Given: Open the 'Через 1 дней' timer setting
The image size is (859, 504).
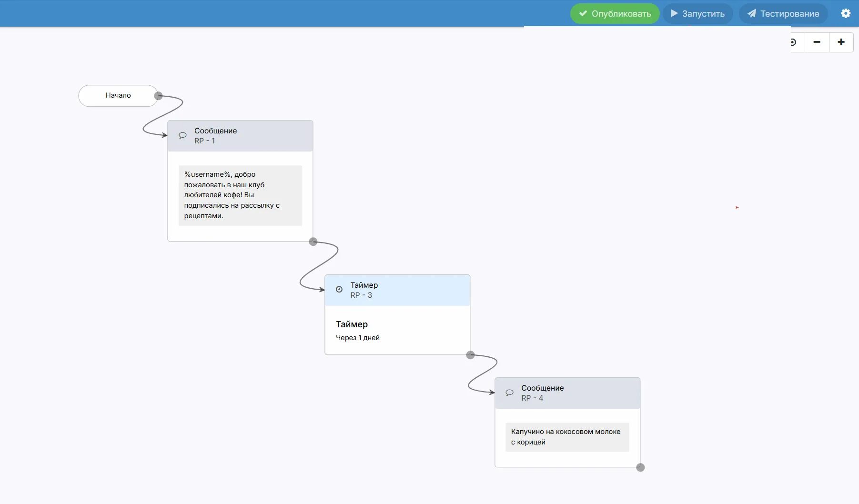Looking at the screenshot, I should click(x=358, y=338).
